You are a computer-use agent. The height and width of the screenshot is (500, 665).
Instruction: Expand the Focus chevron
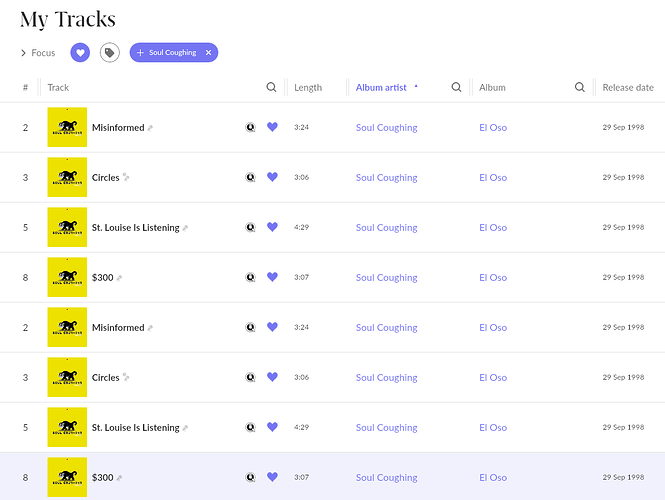point(23,53)
